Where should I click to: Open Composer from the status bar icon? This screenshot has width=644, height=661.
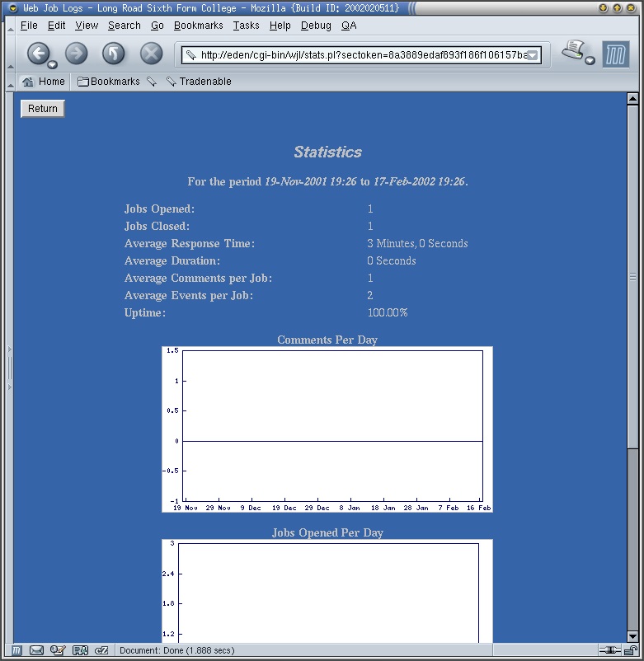(58, 650)
